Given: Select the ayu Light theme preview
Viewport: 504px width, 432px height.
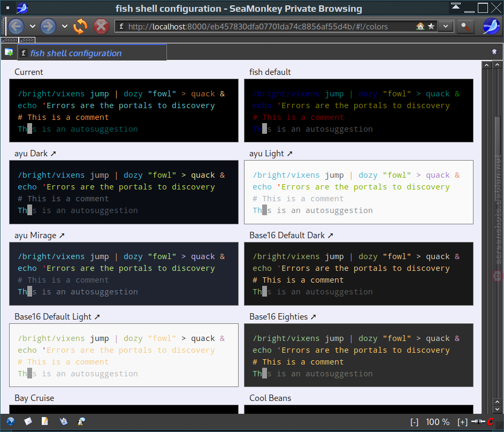Looking at the screenshot, I should [358, 192].
